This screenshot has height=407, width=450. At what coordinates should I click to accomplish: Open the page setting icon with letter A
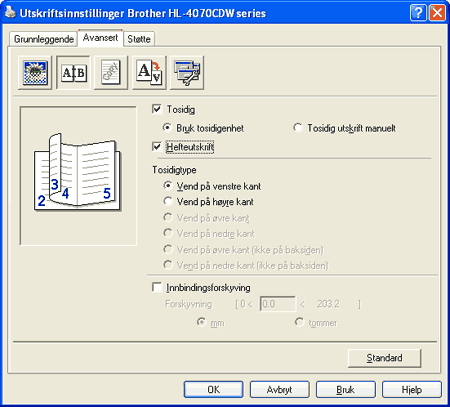point(149,72)
